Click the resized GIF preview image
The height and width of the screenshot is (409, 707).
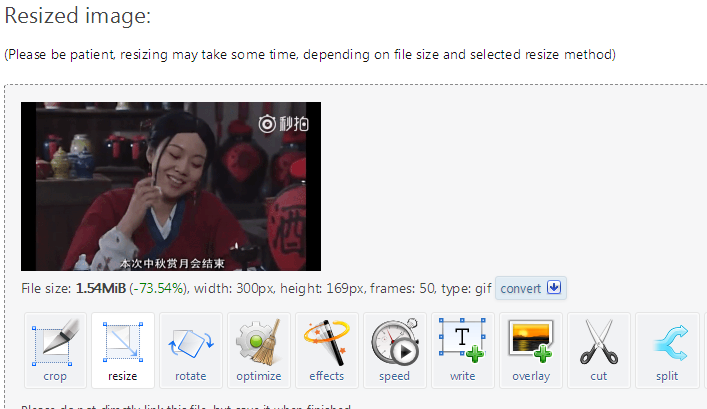point(171,186)
